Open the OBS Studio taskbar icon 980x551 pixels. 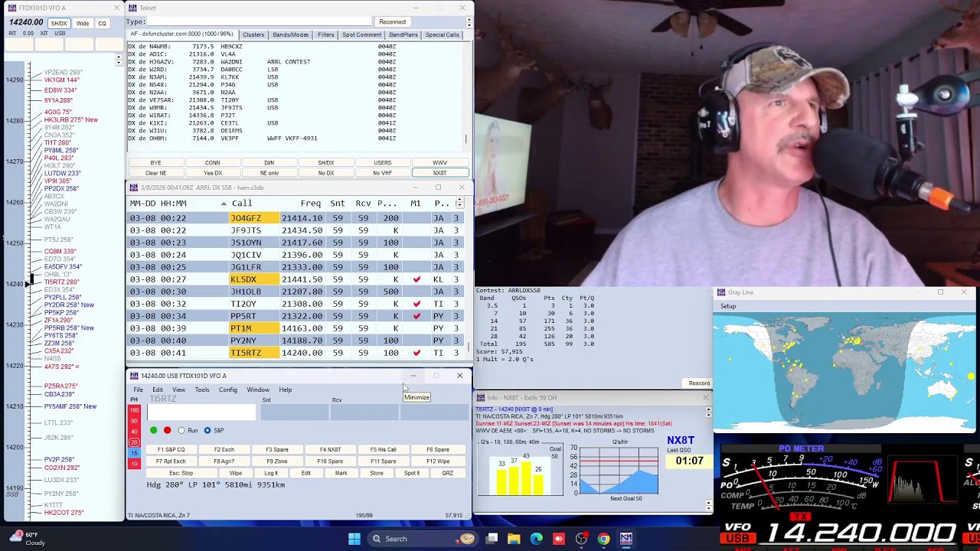pos(581,539)
